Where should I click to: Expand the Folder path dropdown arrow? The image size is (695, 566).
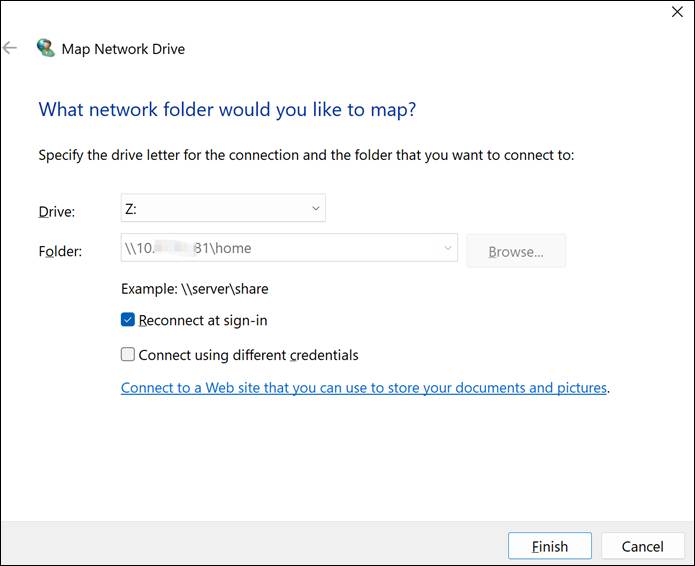point(447,250)
